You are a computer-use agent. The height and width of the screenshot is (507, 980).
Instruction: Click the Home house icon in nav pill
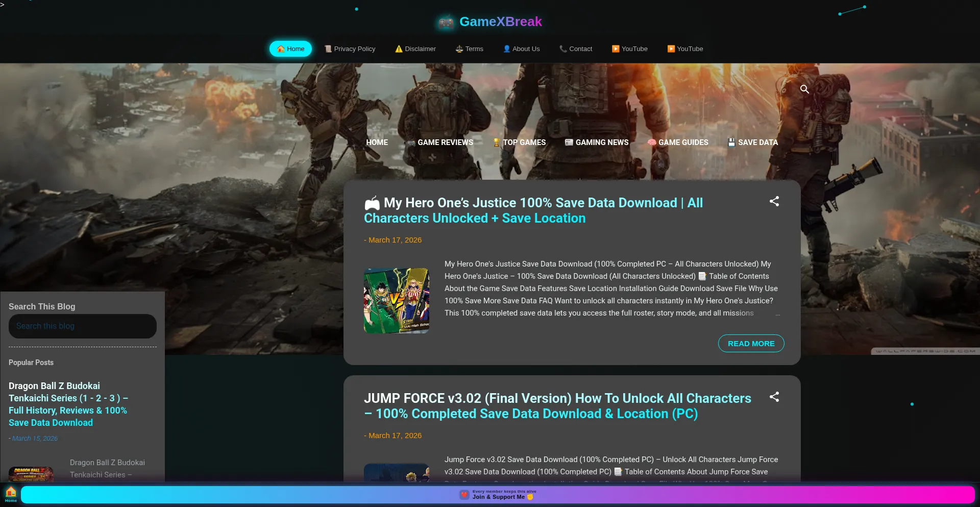281,49
